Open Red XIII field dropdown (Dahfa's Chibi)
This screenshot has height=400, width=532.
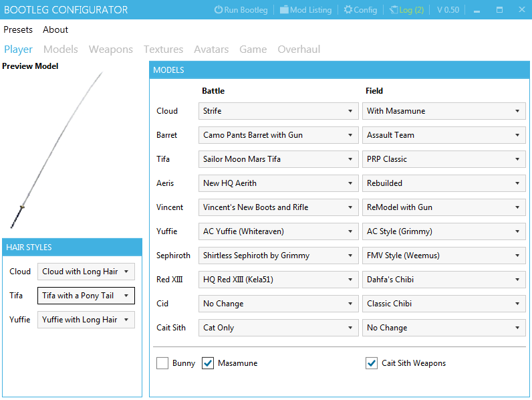click(444, 280)
